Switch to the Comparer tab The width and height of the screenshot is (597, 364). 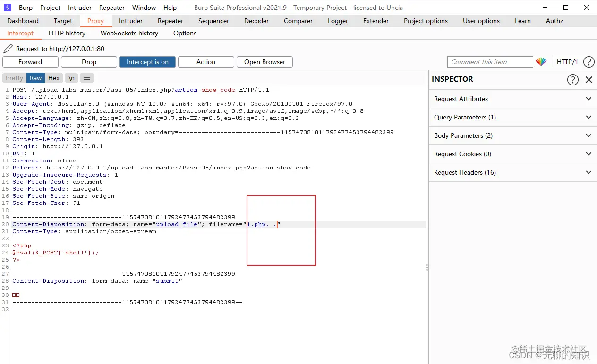[298, 21]
